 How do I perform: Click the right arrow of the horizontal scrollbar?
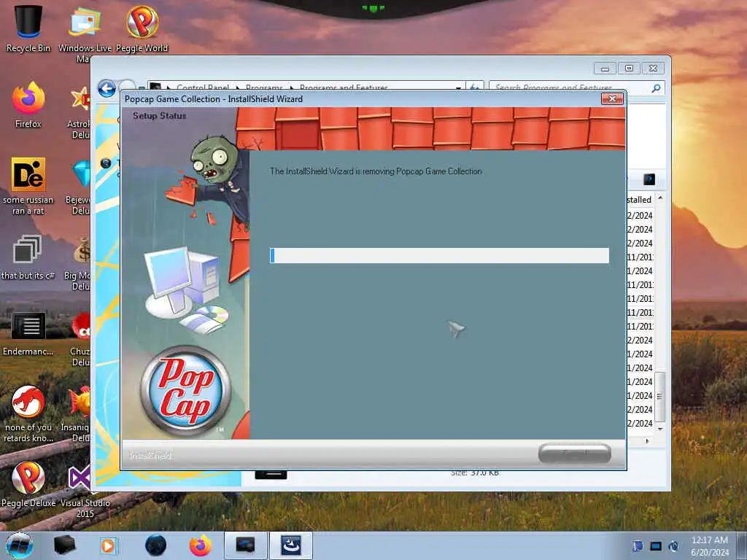click(x=647, y=441)
